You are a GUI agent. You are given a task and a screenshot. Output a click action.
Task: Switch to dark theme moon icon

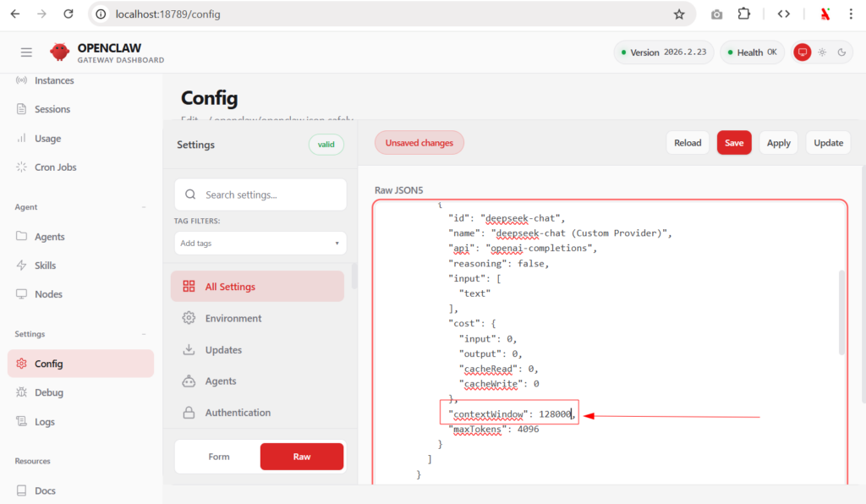tap(841, 52)
